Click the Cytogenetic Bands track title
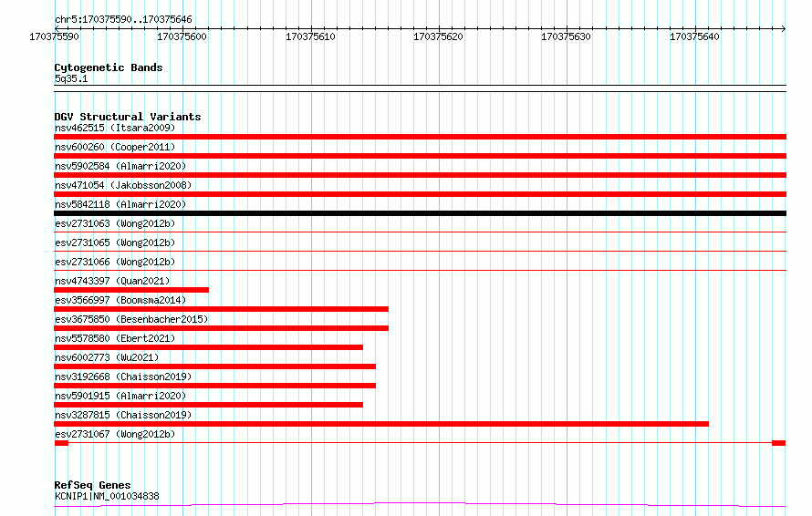The image size is (812, 516). (109, 67)
